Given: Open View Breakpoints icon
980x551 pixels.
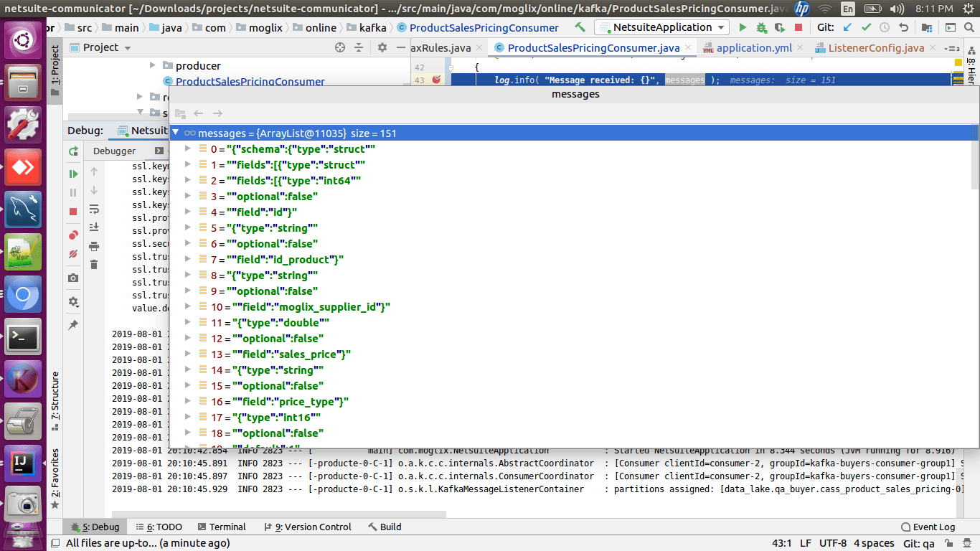Looking at the screenshot, I should coord(73,235).
